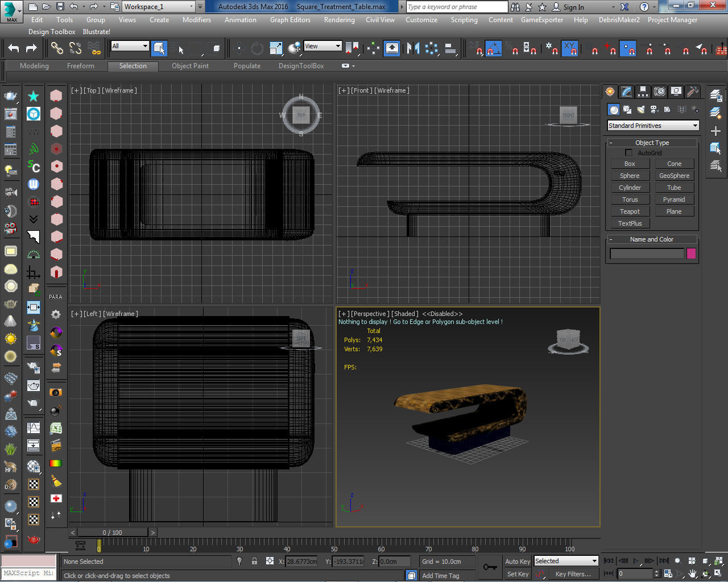Viewport: 728px width, 582px height.
Task: Toggle Auto Key animation mode
Action: pyautogui.click(x=518, y=562)
